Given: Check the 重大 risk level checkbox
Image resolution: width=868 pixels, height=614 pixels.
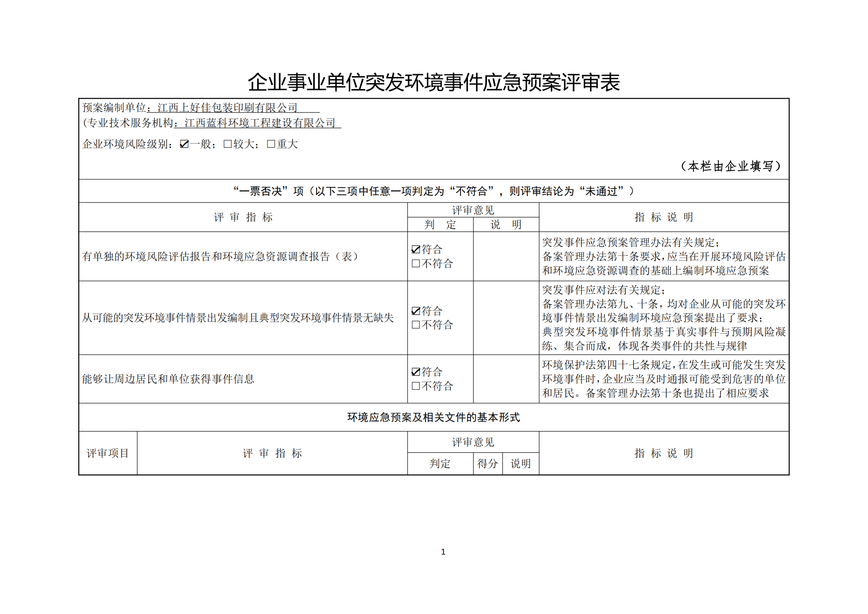Looking at the screenshot, I should point(271,144).
